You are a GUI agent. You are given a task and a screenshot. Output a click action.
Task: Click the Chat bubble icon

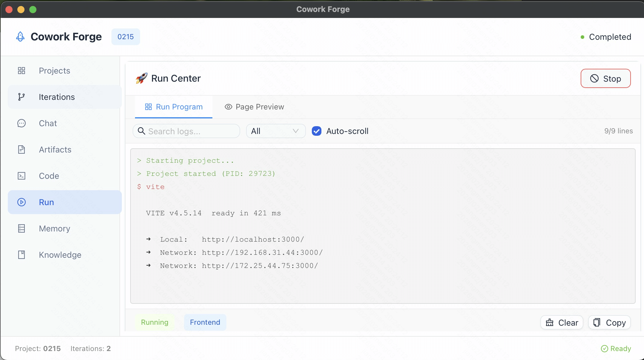[x=22, y=123]
